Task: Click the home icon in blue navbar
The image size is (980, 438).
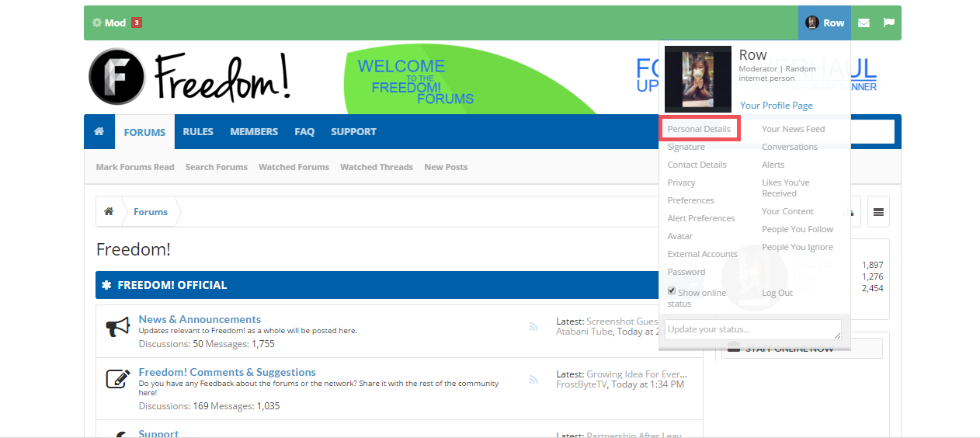Action: (99, 131)
